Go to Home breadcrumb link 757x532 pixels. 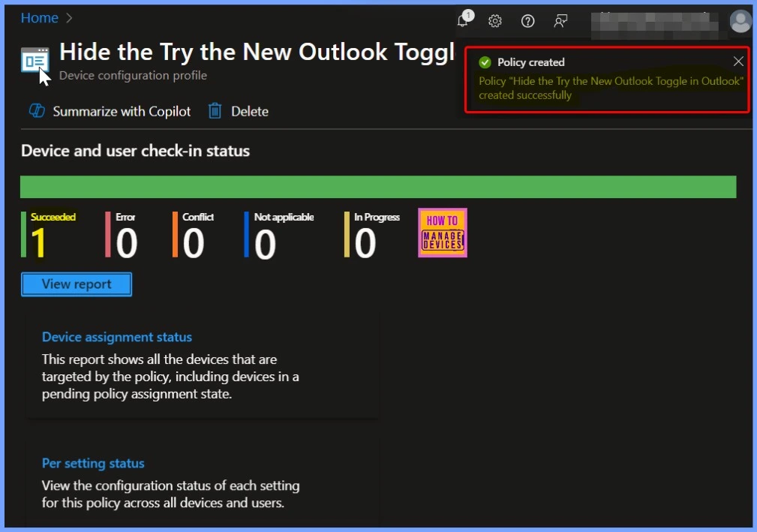pyautogui.click(x=39, y=18)
